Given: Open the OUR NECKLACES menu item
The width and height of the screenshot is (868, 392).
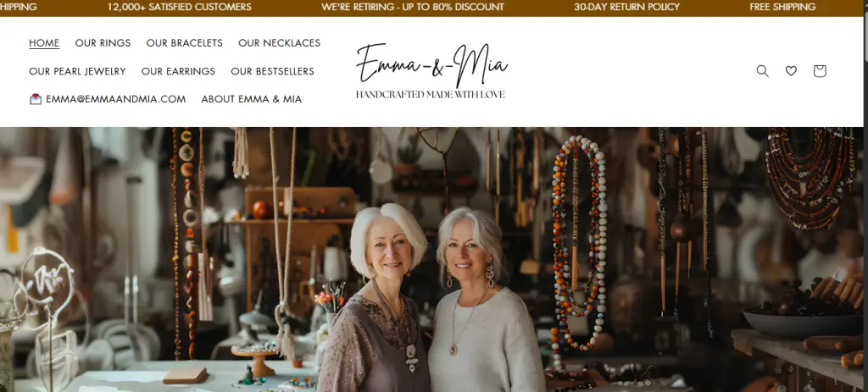Looking at the screenshot, I should (280, 42).
